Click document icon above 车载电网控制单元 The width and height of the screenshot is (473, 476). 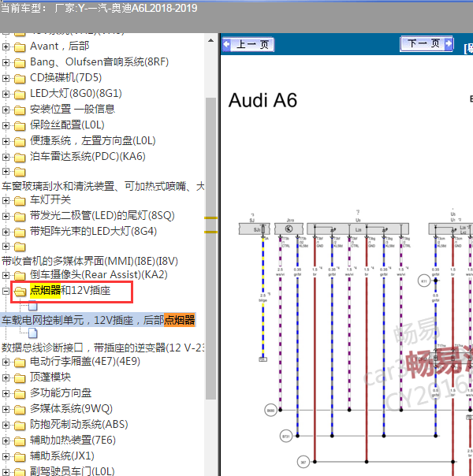pos(33,306)
